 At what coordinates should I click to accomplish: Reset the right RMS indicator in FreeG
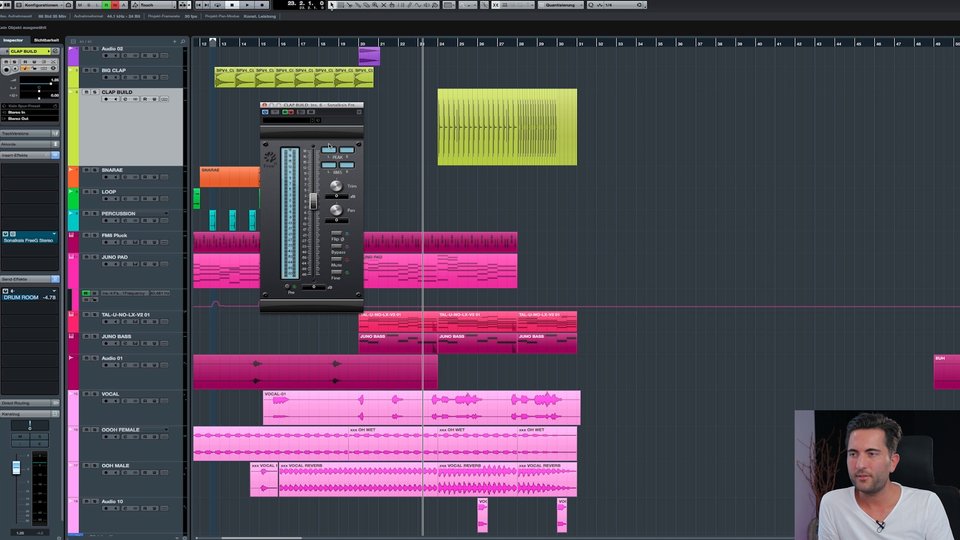click(x=347, y=165)
